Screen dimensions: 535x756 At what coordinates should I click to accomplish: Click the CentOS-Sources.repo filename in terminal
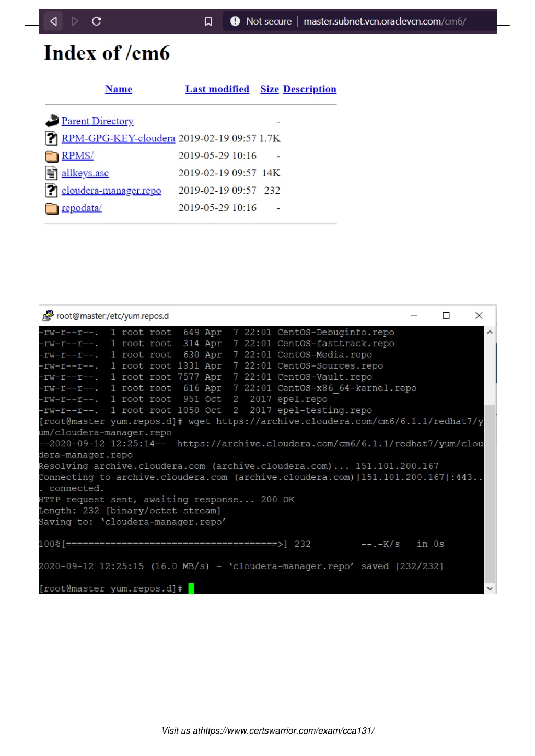pyautogui.click(x=330, y=366)
